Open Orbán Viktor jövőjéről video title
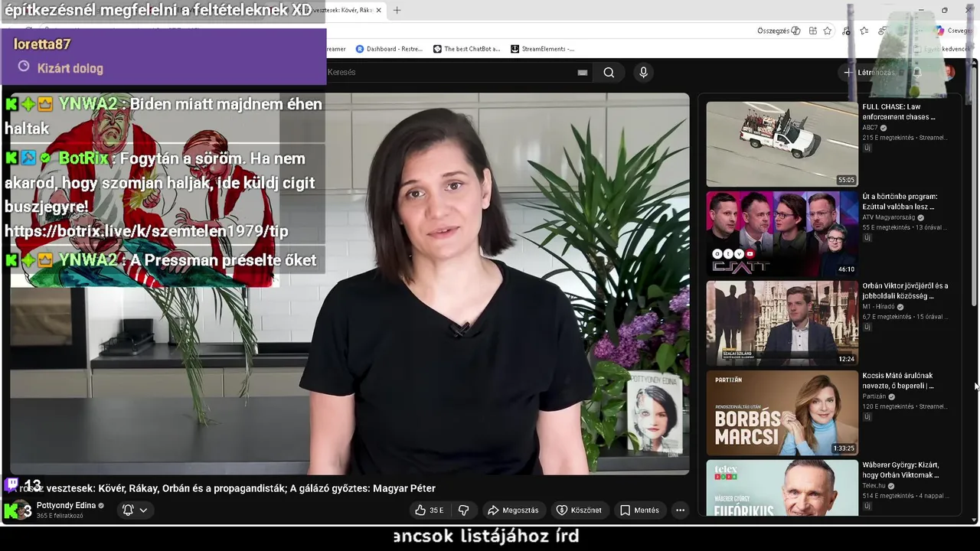The width and height of the screenshot is (980, 551). coord(905,291)
